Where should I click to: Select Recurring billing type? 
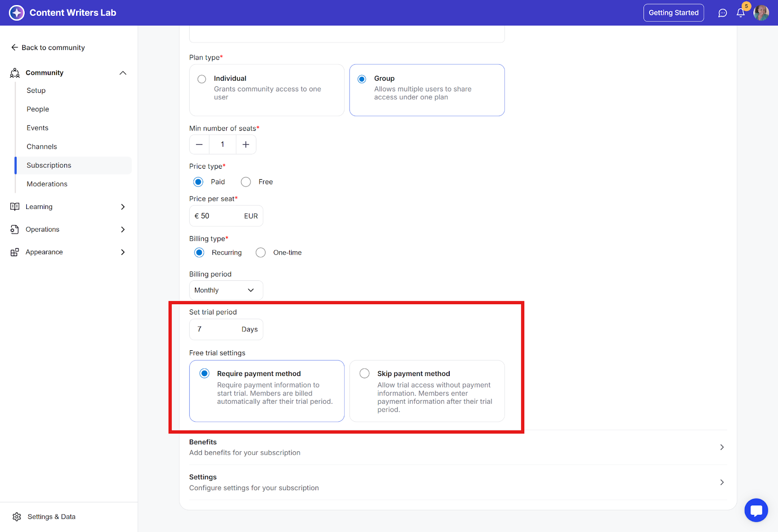point(199,253)
